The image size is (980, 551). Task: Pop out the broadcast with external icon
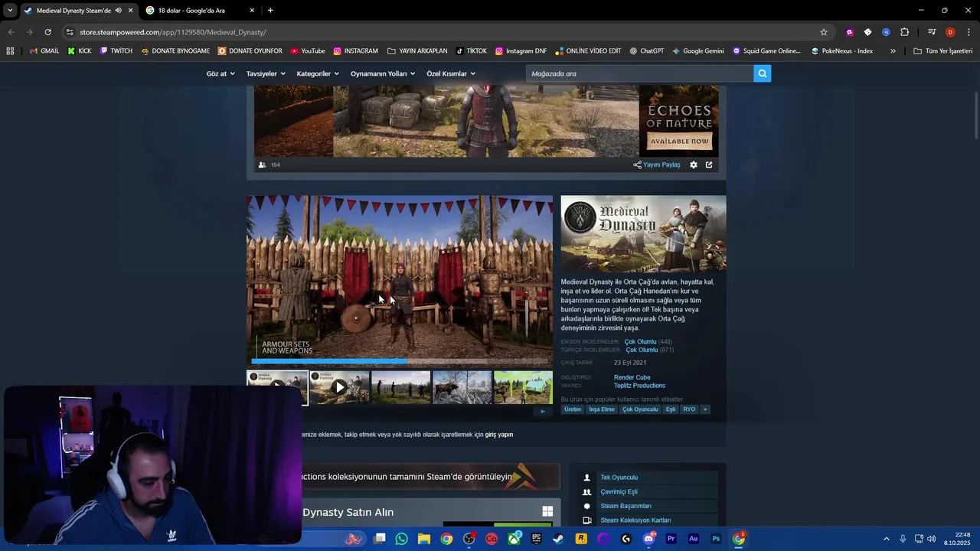tap(709, 165)
